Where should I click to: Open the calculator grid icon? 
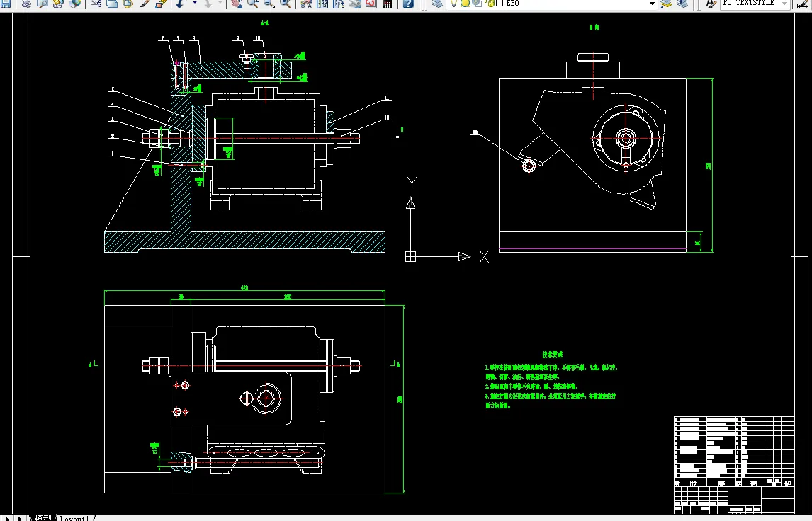pyautogui.click(x=388, y=4)
